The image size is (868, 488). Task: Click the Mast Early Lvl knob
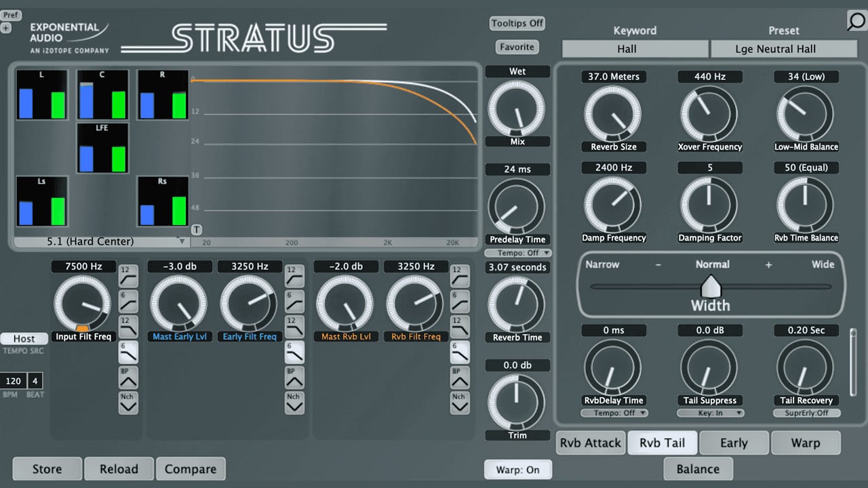(178, 303)
